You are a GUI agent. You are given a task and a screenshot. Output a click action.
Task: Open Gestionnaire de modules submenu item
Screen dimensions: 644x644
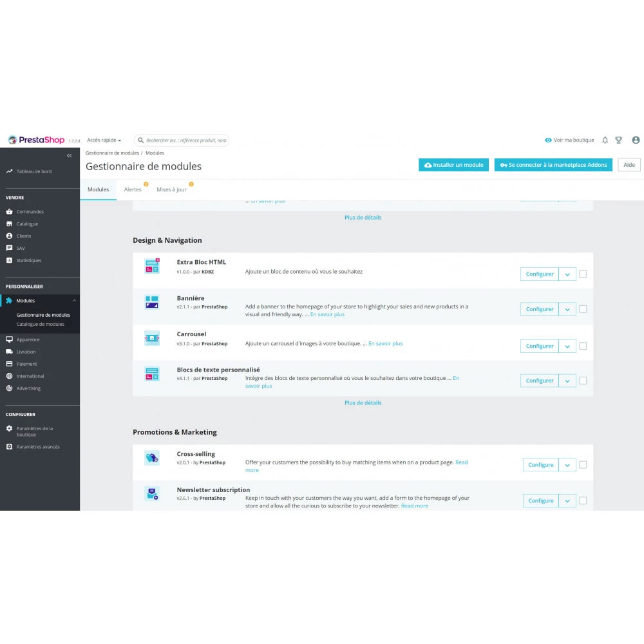click(43, 315)
